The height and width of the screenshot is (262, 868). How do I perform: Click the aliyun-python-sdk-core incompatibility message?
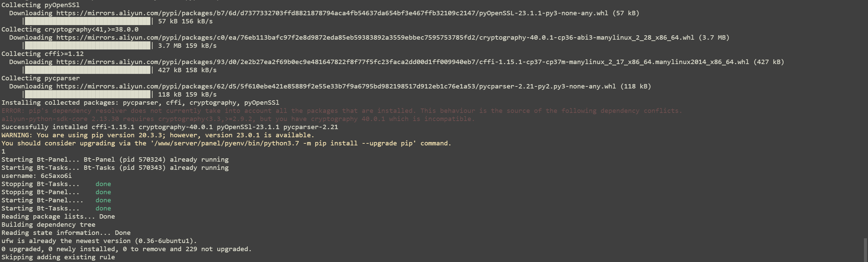[238, 119]
